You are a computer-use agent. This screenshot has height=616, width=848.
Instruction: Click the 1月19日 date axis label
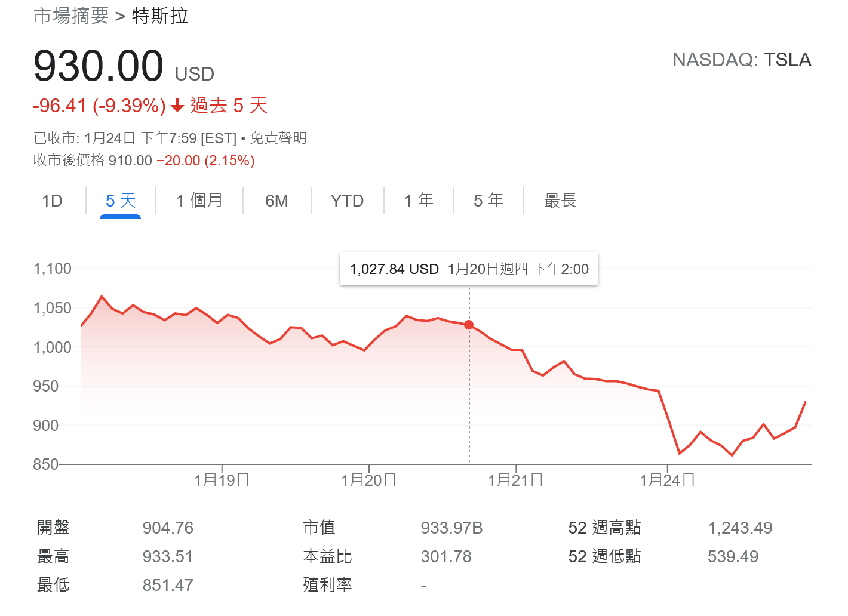pyautogui.click(x=222, y=481)
